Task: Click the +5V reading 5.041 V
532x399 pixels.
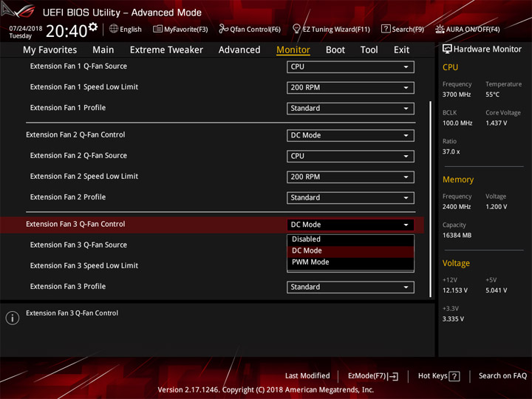Action: click(x=496, y=290)
